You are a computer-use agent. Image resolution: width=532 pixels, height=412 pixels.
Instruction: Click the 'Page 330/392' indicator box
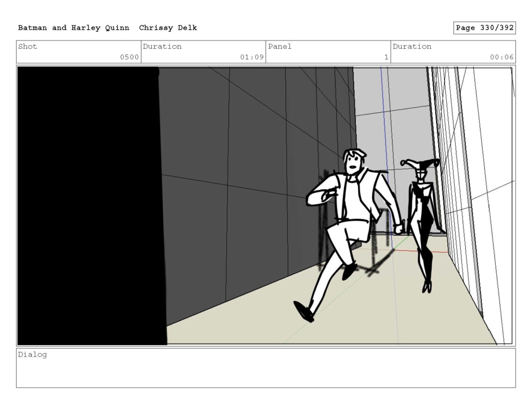pos(485,28)
